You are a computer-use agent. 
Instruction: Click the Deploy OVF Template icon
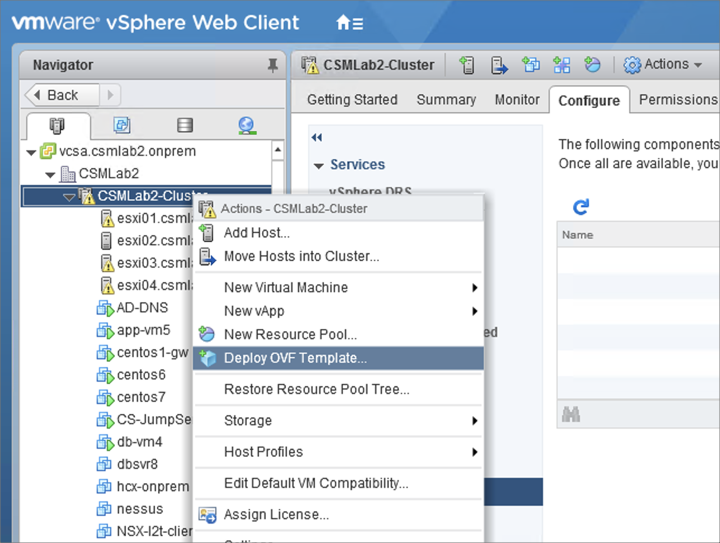[208, 358]
